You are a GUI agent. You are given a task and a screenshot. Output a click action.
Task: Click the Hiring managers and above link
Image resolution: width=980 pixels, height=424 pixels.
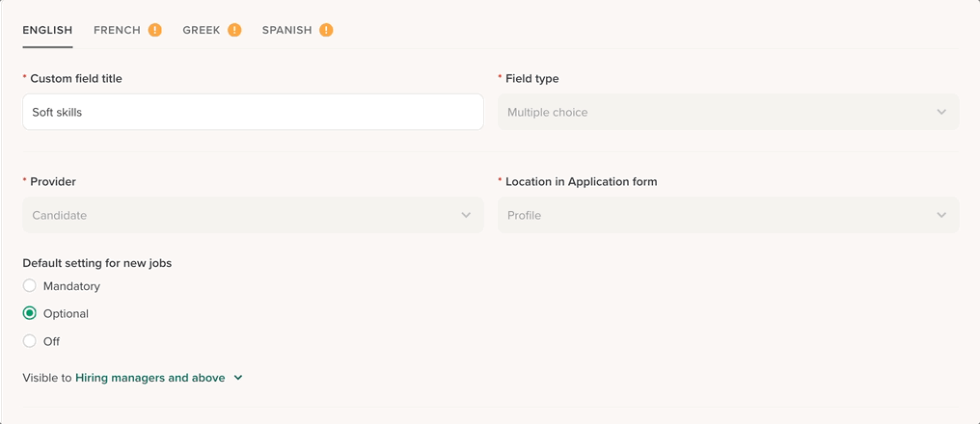[x=150, y=378]
